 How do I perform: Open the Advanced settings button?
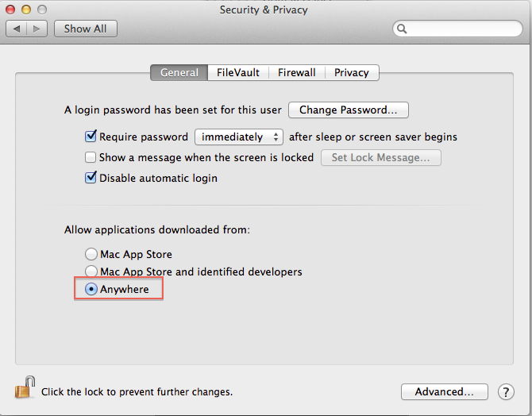pos(444,391)
